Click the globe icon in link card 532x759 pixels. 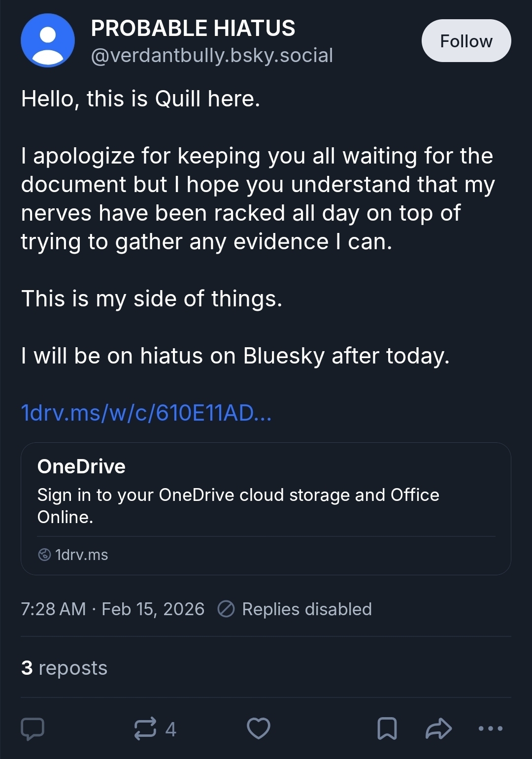click(x=44, y=555)
